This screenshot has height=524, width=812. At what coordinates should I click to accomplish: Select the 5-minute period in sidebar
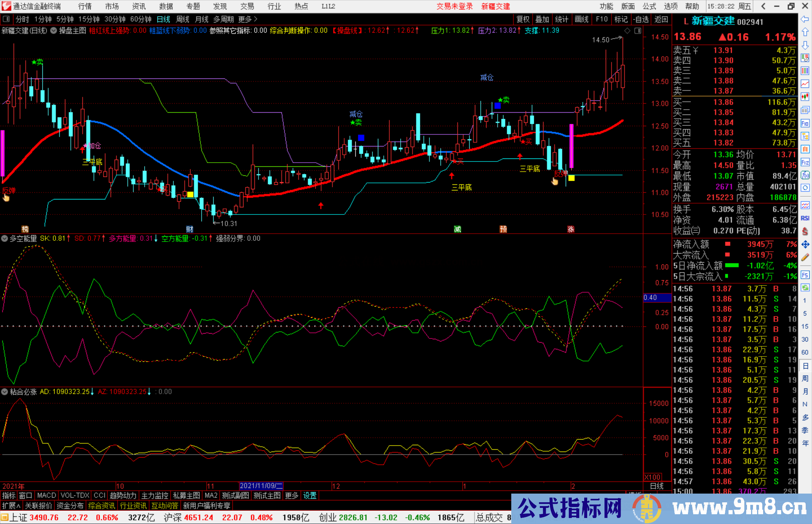tap(804, 313)
